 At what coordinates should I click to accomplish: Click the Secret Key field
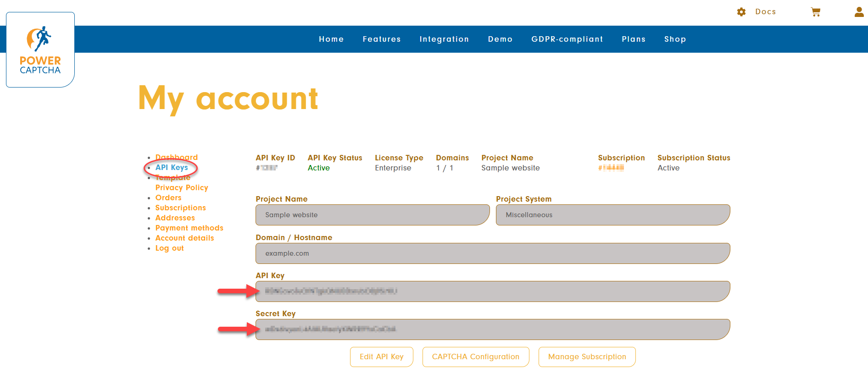tap(493, 329)
